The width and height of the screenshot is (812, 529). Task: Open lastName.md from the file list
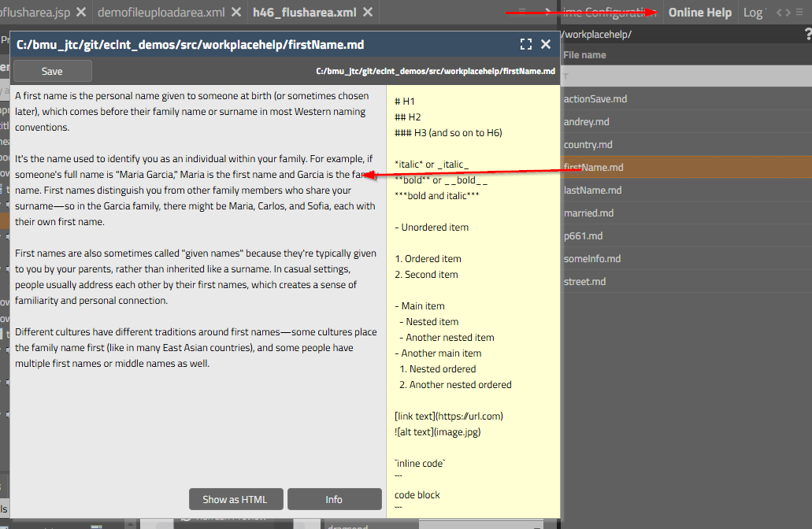[x=592, y=191]
